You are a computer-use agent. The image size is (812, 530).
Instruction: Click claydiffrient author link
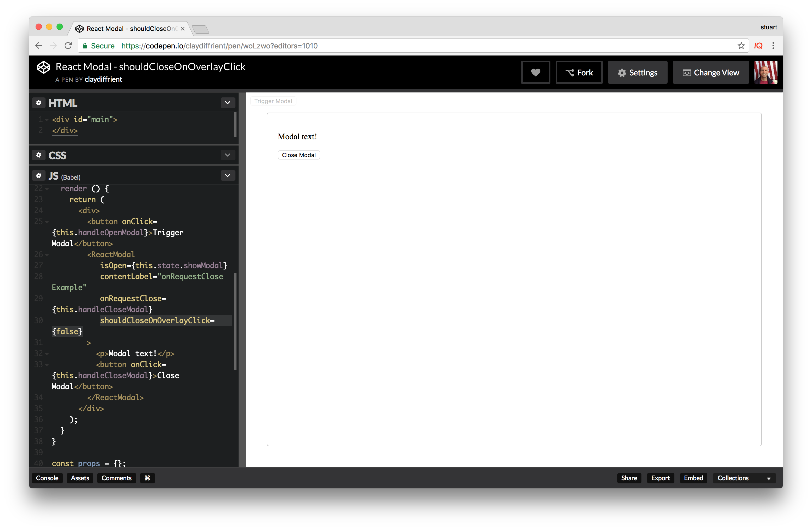(x=103, y=79)
